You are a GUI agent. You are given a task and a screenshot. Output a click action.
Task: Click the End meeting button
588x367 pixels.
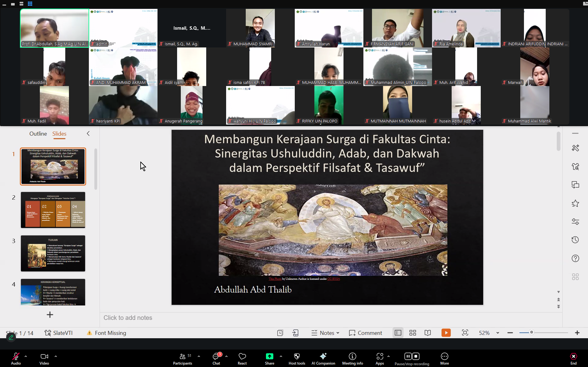573,357
